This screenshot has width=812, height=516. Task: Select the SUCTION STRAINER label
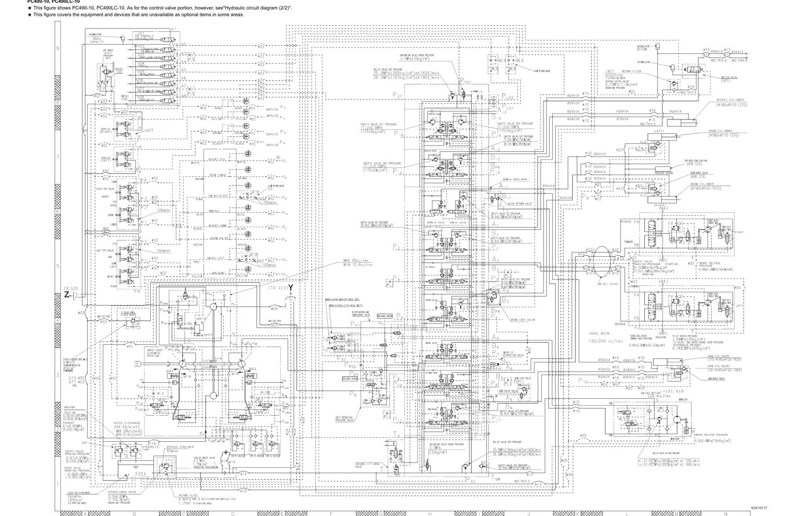(x=78, y=493)
